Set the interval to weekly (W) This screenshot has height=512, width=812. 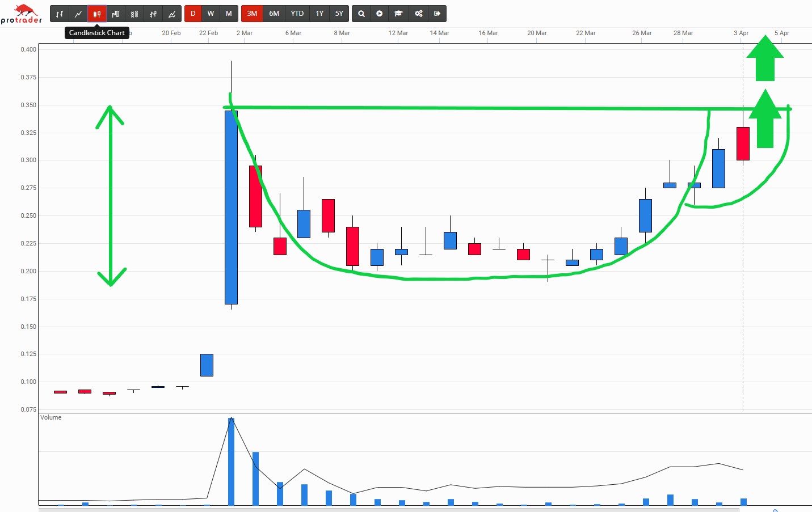(211, 14)
